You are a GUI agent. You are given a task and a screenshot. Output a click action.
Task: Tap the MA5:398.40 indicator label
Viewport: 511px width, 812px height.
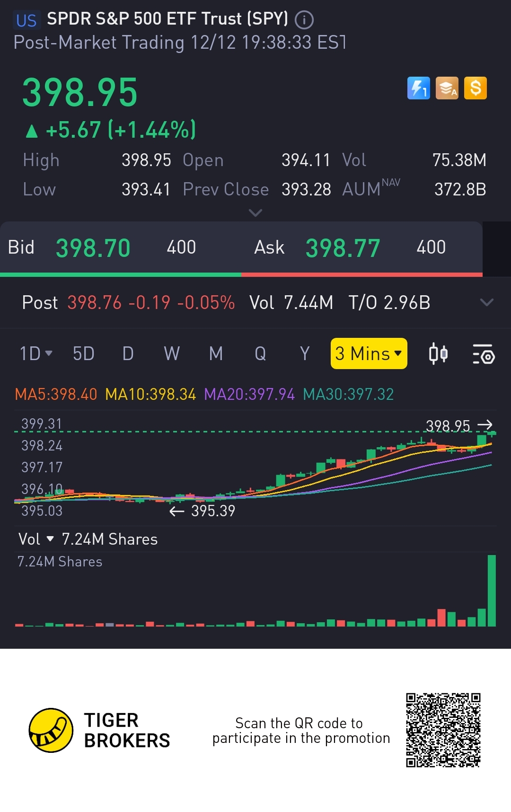(56, 394)
